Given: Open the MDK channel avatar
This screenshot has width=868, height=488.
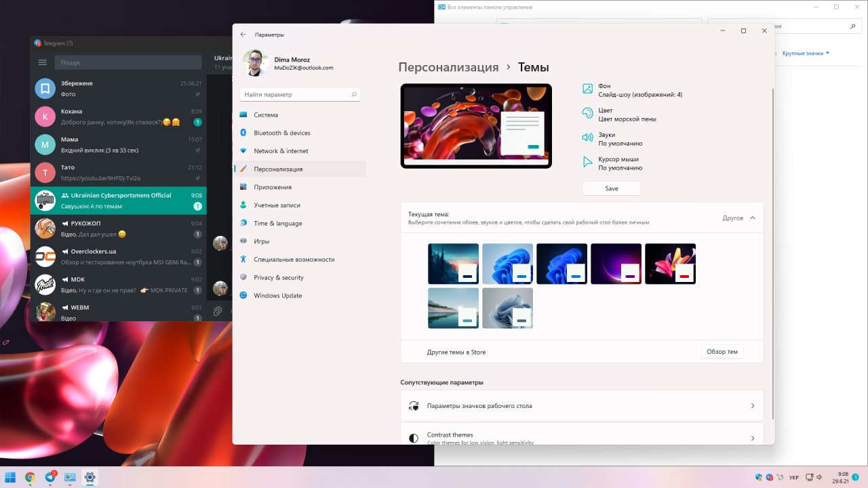Looking at the screenshot, I should coord(45,285).
